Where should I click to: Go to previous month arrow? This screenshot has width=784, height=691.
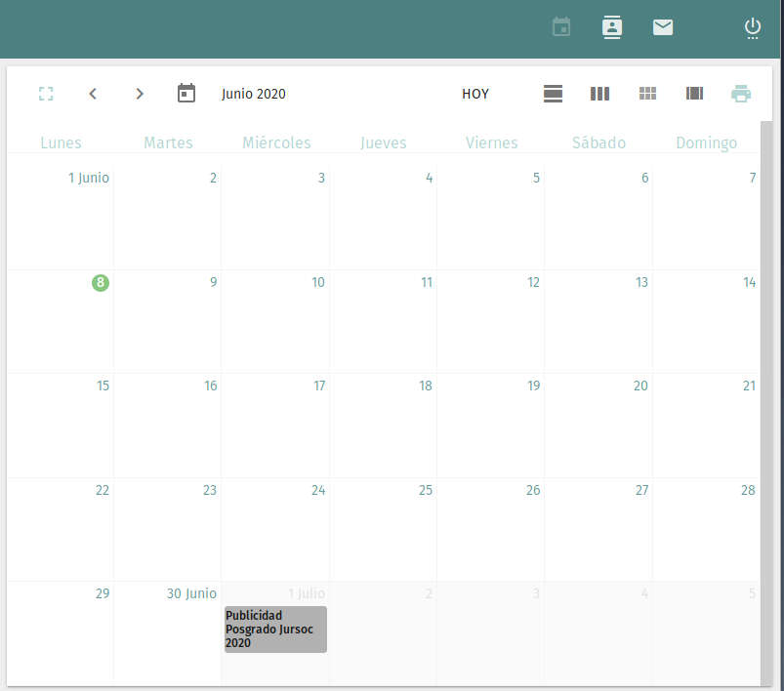93,94
